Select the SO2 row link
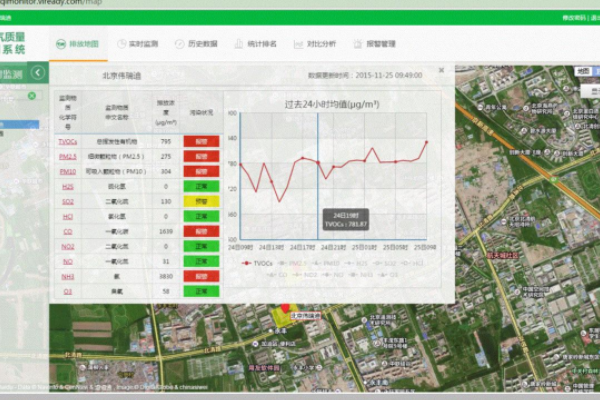Screen dimensions: 600x400 click(68, 201)
